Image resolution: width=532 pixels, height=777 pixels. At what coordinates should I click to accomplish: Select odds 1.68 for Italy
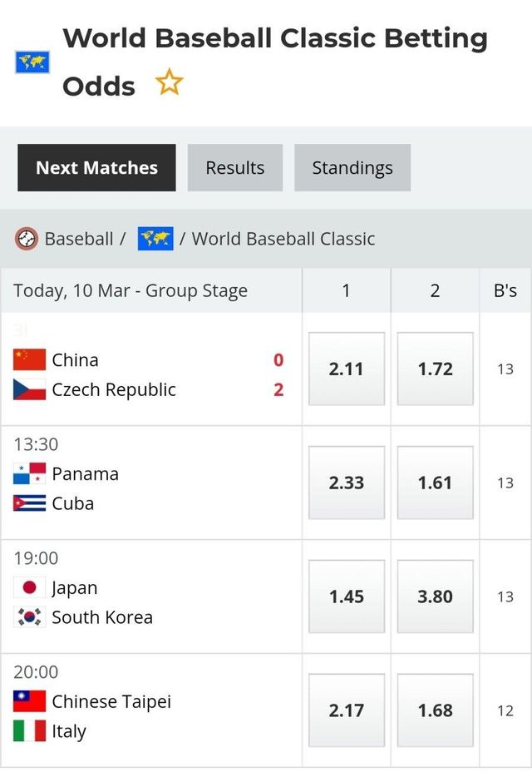click(436, 710)
